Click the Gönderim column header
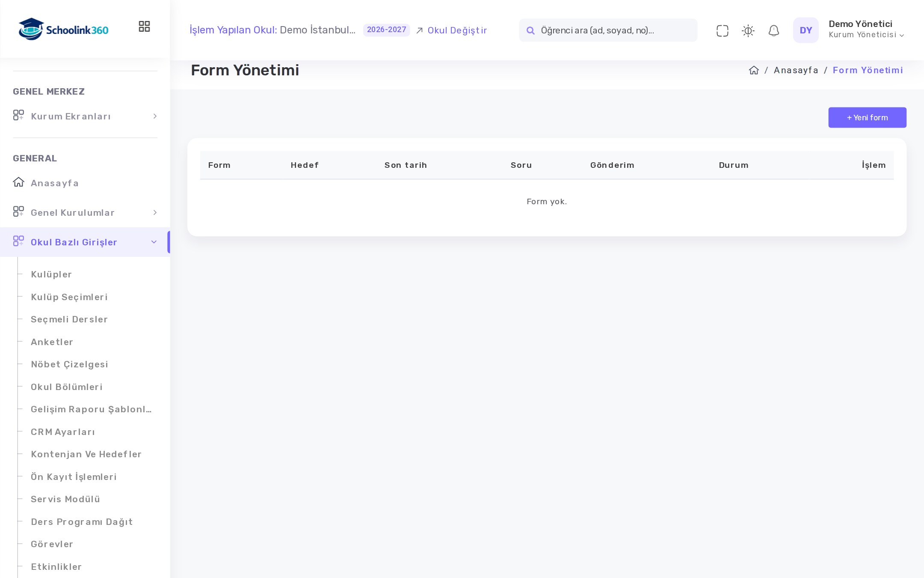Screen dimensions: 924x578 (x=612, y=165)
